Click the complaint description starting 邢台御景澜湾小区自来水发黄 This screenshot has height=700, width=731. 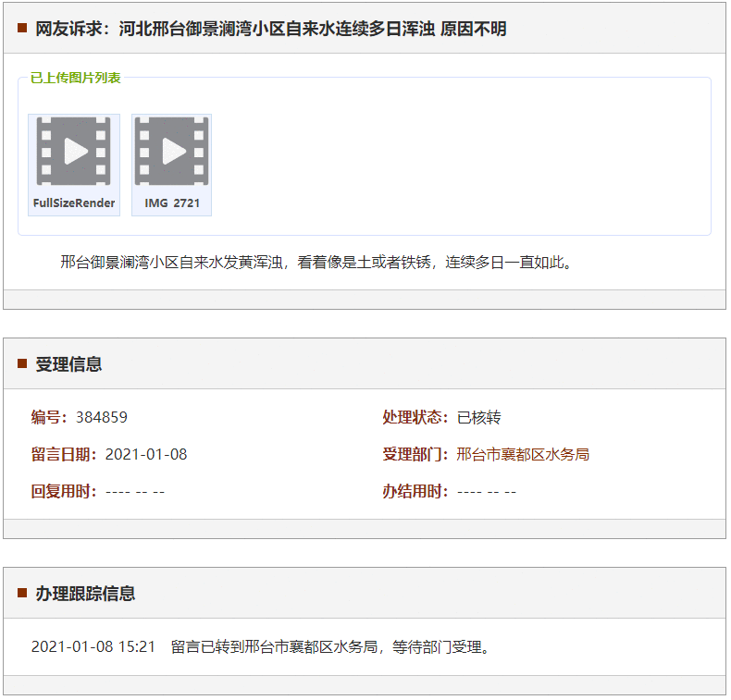317,262
